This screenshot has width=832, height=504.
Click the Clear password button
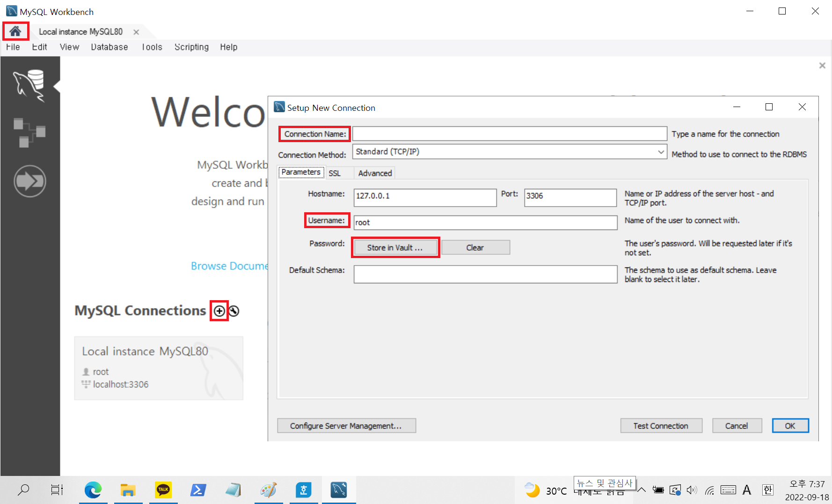pyautogui.click(x=475, y=247)
